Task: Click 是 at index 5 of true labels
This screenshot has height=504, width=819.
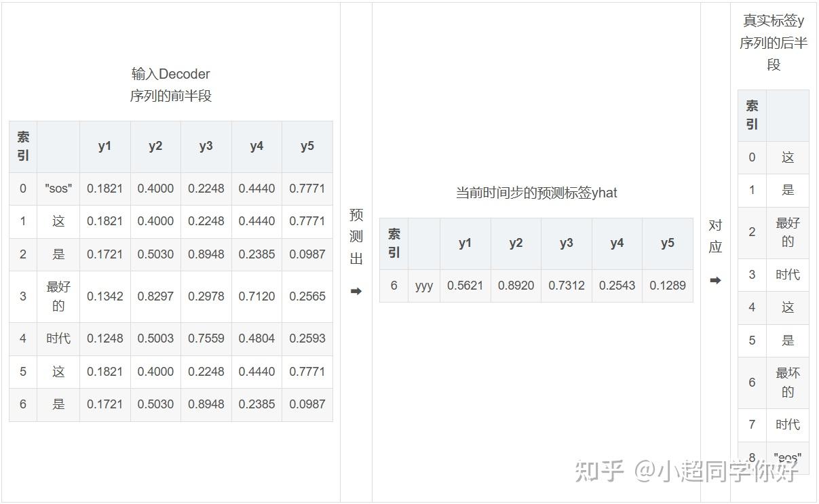Action: pyautogui.click(x=788, y=341)
